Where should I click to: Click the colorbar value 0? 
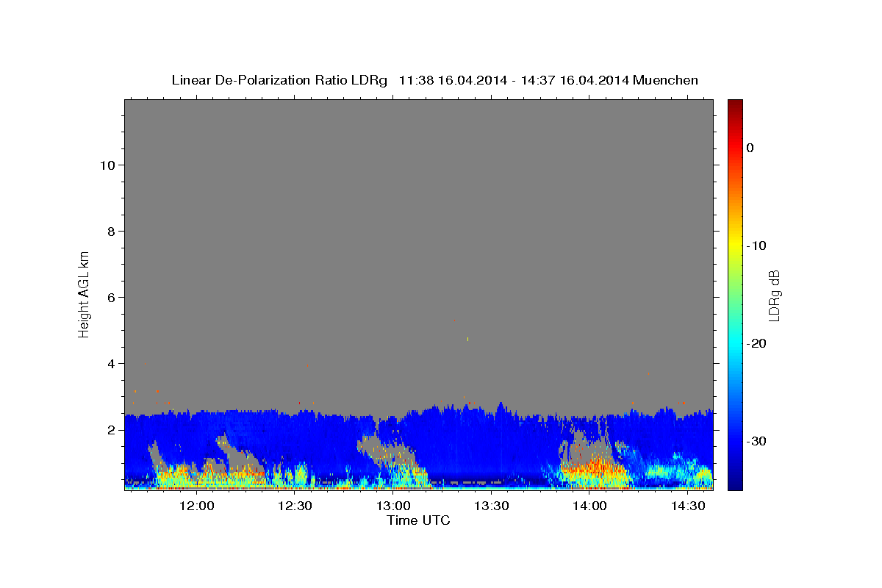point(750,148)
